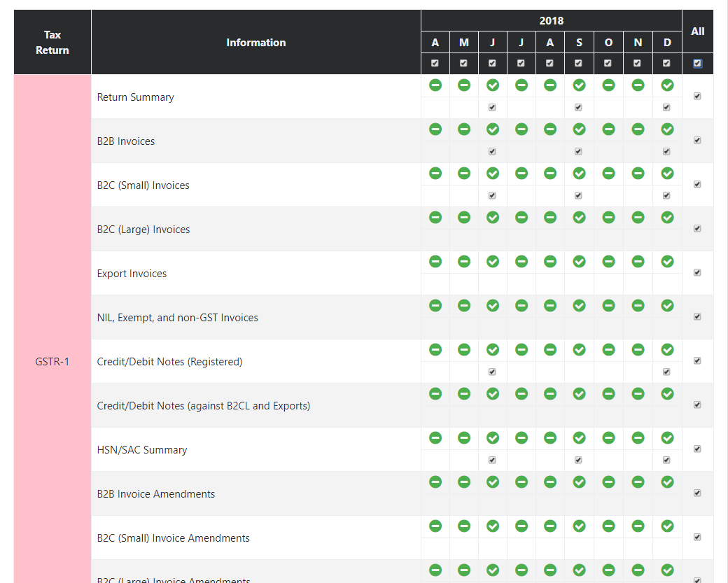Uncheck September checkbox in B2B Invoices row
728x583 pixels.
pos(578,152)
